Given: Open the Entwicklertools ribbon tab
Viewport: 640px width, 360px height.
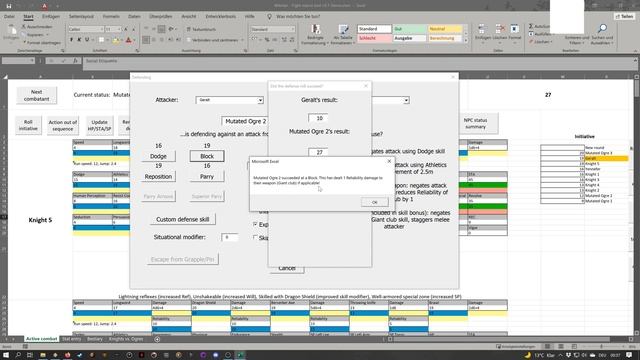Looking at the screenshot, I should pyautogui.click(x=220, y=16).
